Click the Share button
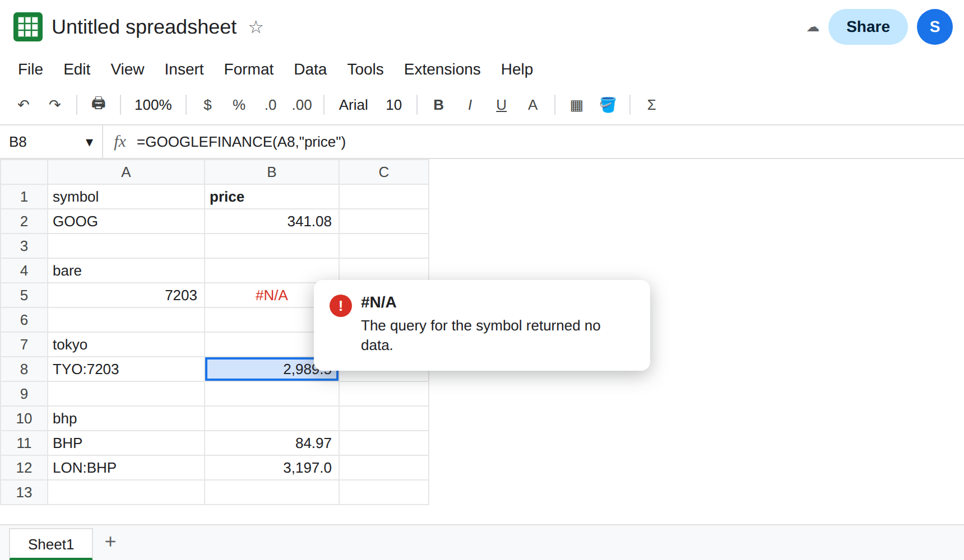 pos(868,27)
